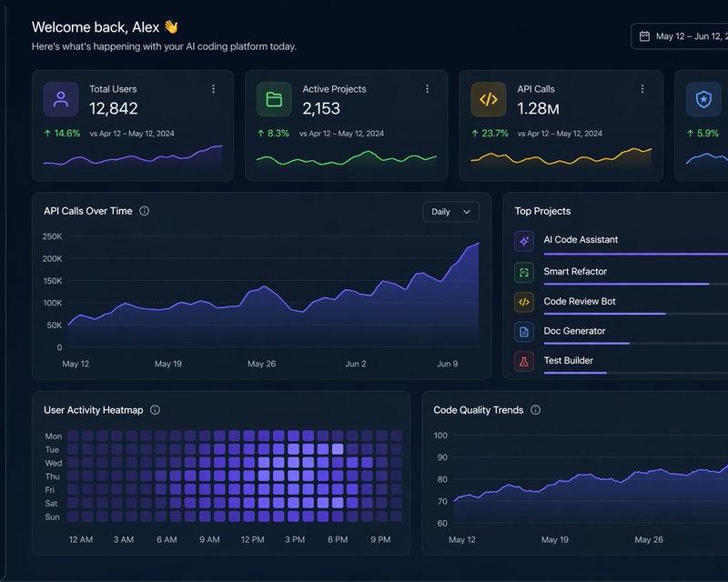
Task: Click the 12 PM heatmap axis label
Action: click(x=253, y=540)
